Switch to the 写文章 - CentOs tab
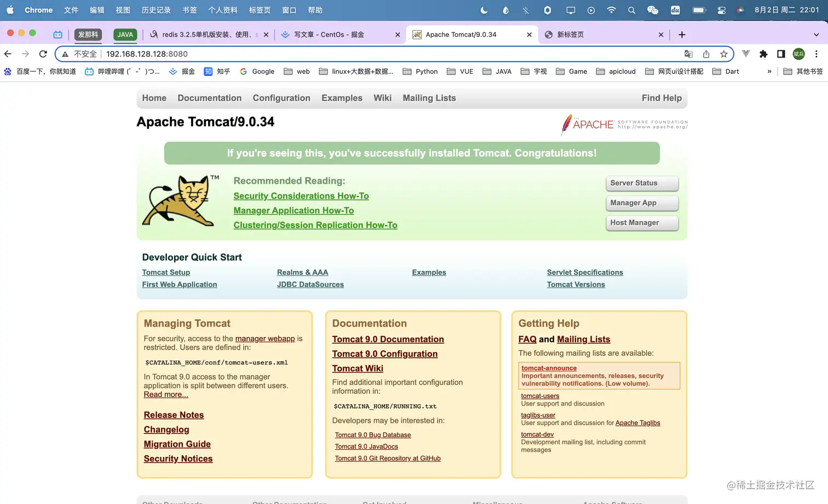 click(340, 34)
